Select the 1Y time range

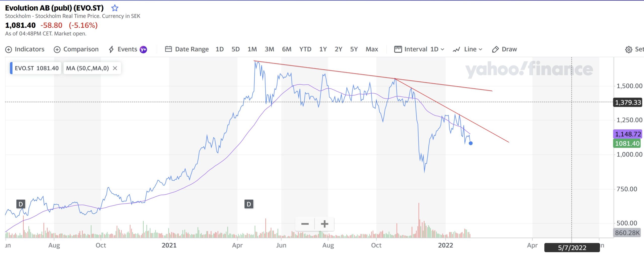click(x=323, y=49)
